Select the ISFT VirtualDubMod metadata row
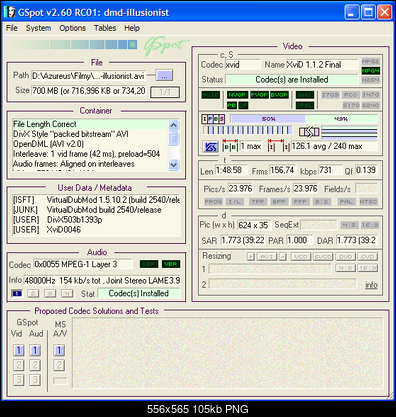Viewport: 396px width, 417px height. [x=96, y=200]
